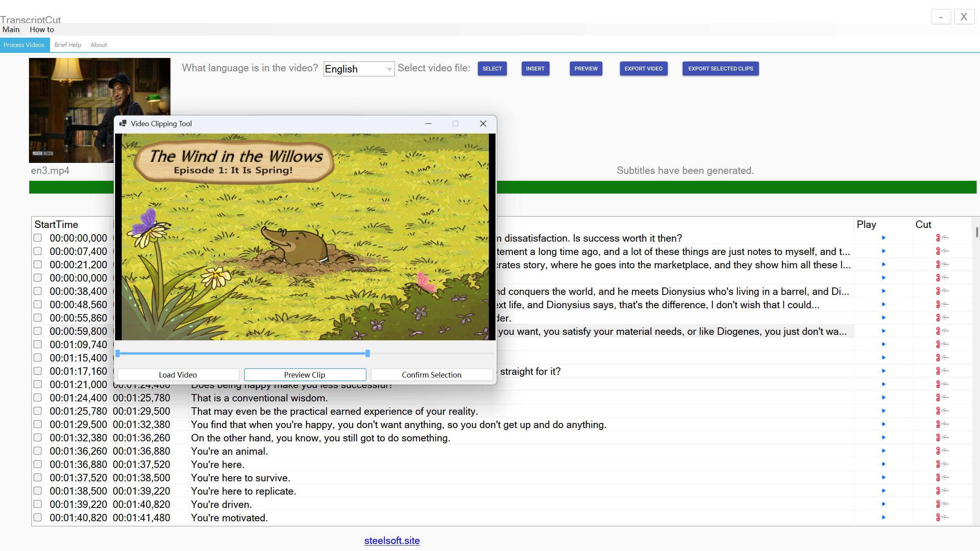Check the box for row 00:00:07,400
The width and height of the screenshot is (980, 551).
(x=38, y=251)
